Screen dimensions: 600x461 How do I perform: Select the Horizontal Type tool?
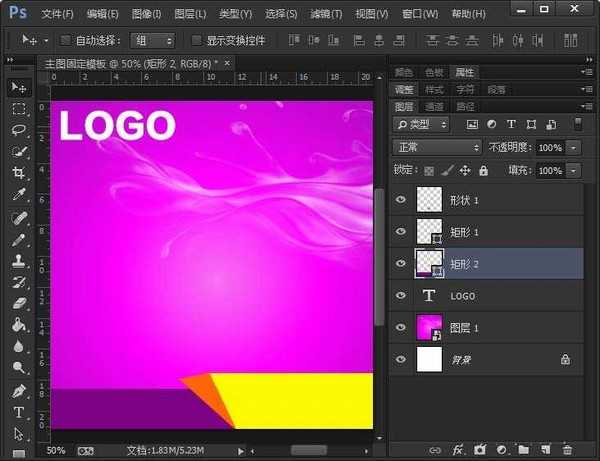(x=18, y=412)
